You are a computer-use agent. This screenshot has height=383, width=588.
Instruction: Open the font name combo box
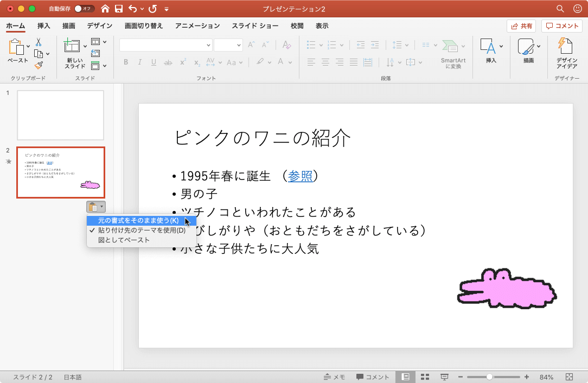click(165, 45)
